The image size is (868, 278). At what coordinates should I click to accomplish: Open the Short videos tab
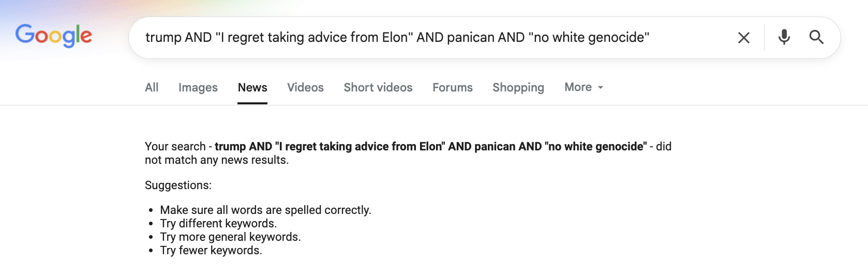378,87
